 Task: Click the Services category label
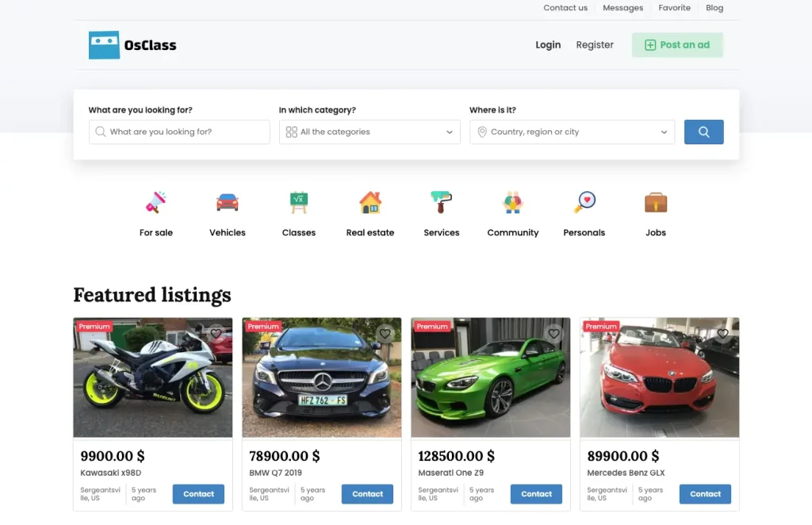point(441,232)
